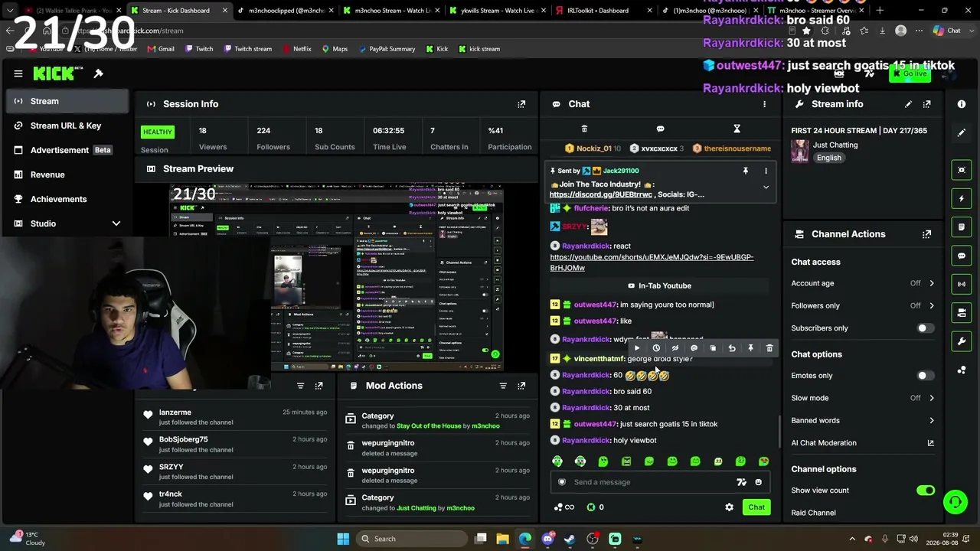Open the emoji picker in the message box
Screen dimensions: 980x551
point(759,482)
